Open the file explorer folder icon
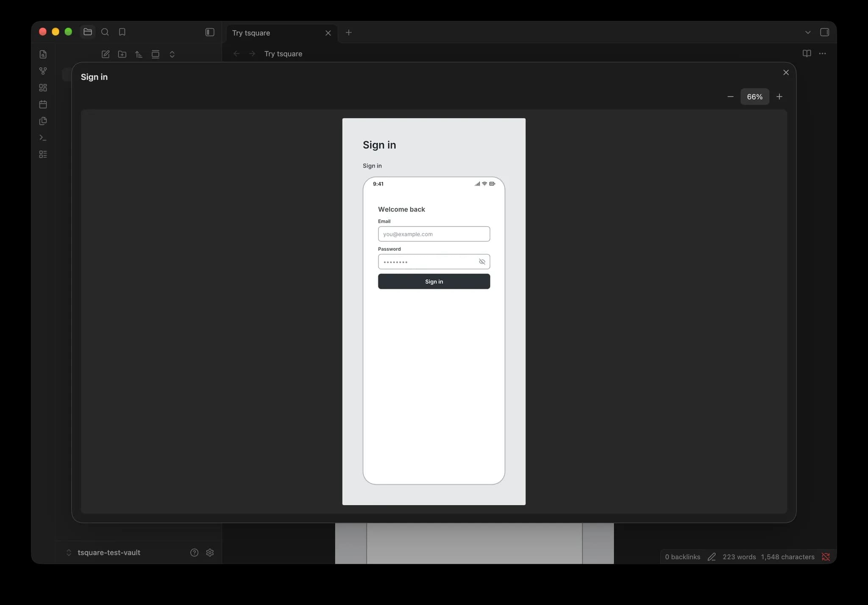The height and width of the screenshot is (605, 868). tap(88, 32)
